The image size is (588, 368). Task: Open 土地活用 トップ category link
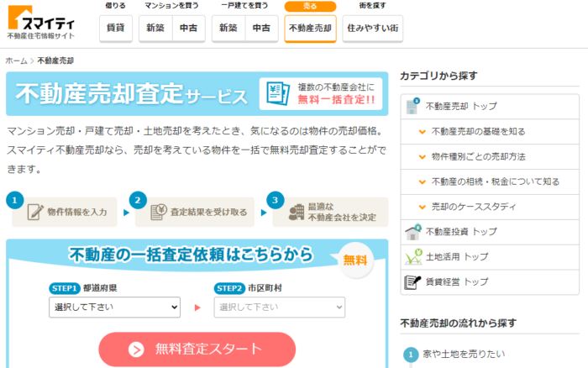[490, 257]
